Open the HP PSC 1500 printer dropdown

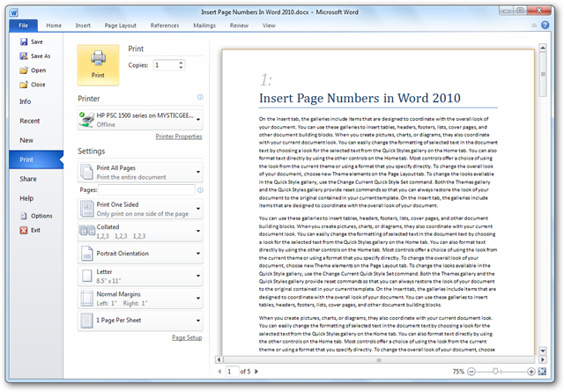tap(140, 120)
